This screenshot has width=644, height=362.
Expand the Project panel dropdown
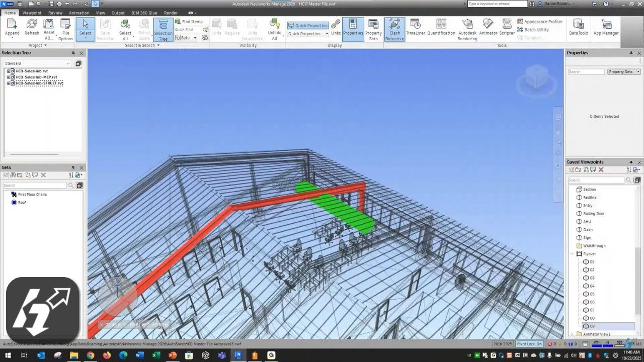pyautogui.click(x=37, y=45)
